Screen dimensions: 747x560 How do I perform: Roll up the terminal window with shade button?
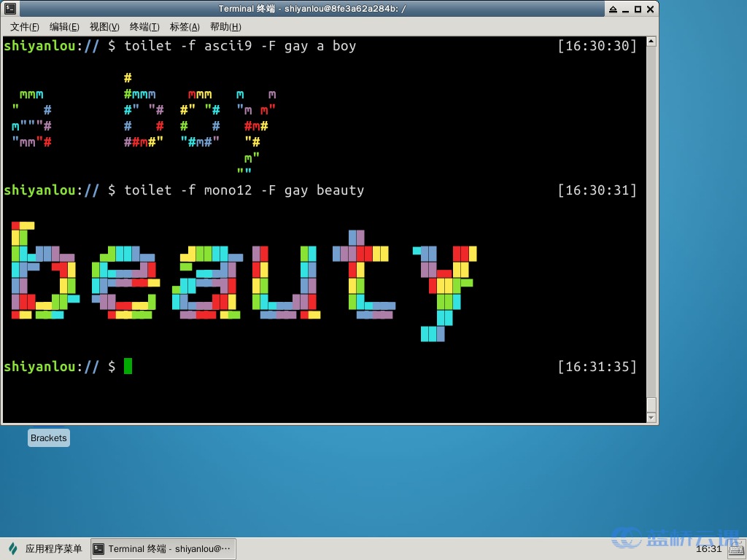[x=613, y=9]
